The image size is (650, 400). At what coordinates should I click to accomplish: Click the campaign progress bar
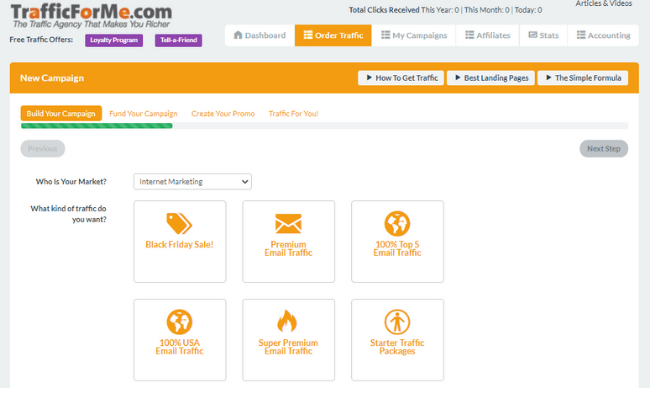point(324,126)
